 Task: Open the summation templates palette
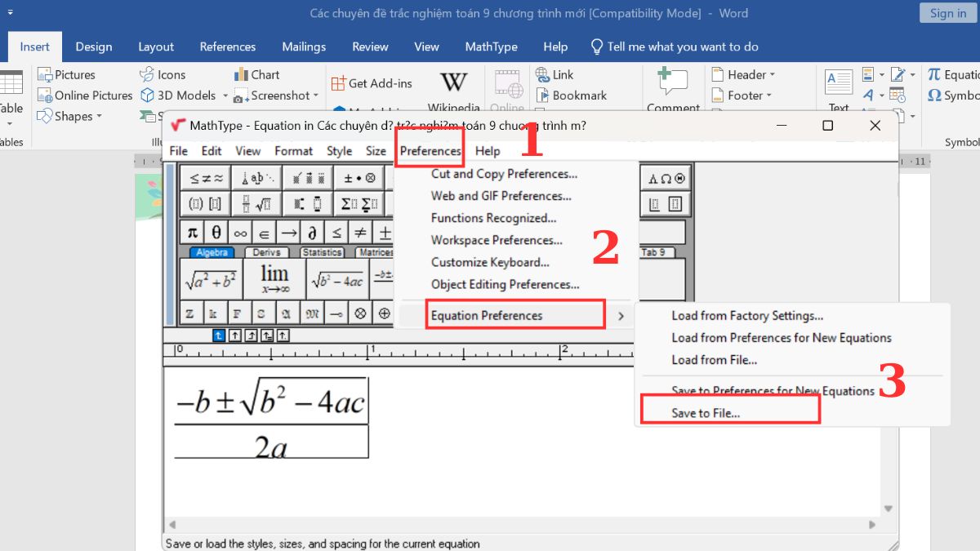(x=359, y=203)
